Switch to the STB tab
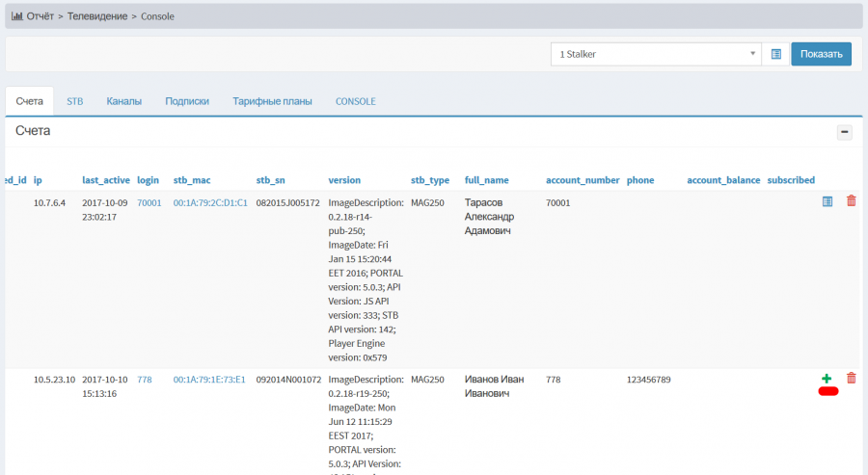 (74, 101)
